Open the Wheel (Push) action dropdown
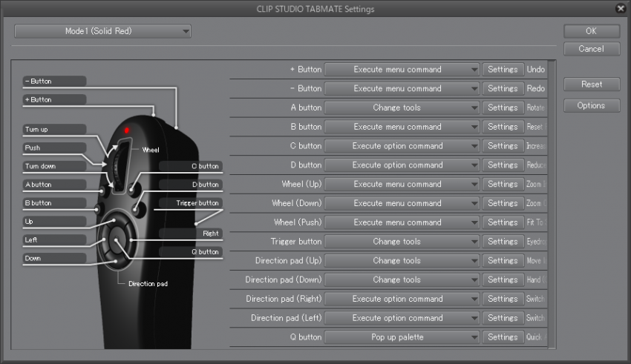The image size is (631, 364). 402,222
